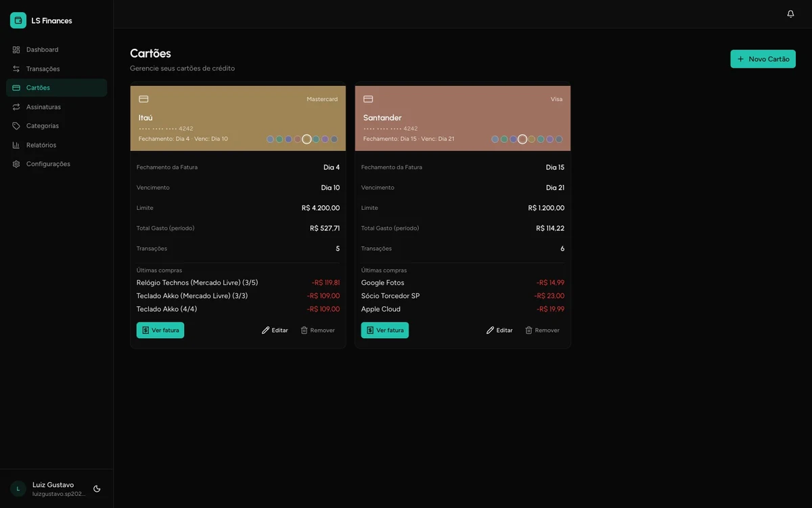Click the Transações arrows icon
812x508 pixels.
point(16,68)
